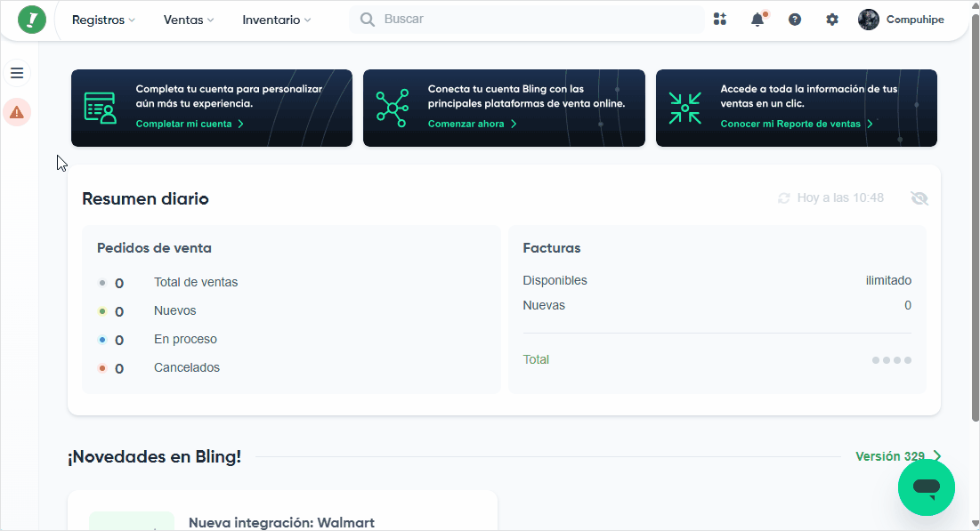The image size is (980, 531).
Task: Click the red warning alert icon
Action: pos(17,112)
